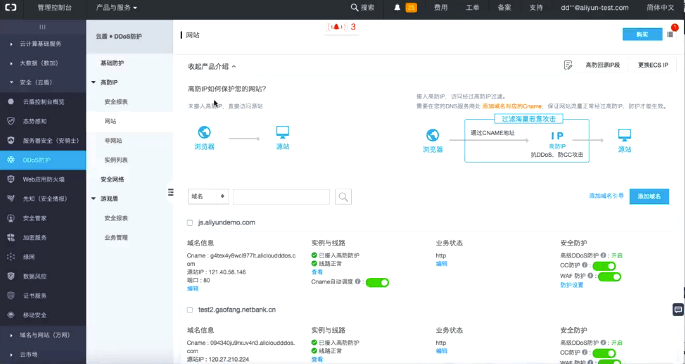The image size is (685, 364).
Task: Open the notification bell icon
Action: pos(397,7)
